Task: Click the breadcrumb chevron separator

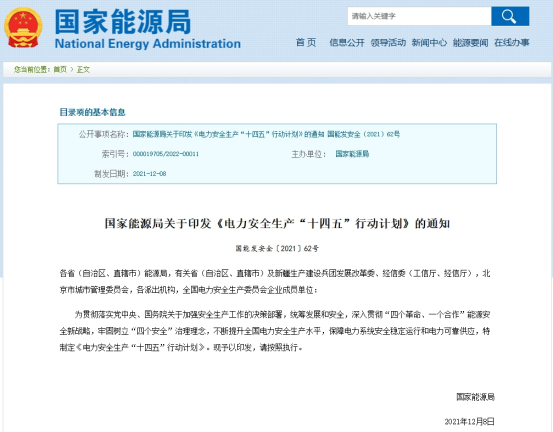Action: (x=72, y=69)
